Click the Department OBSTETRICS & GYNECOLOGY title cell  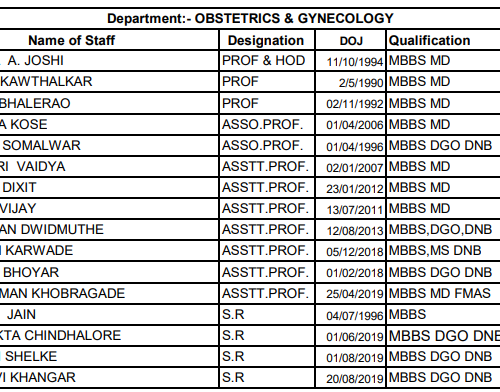coord(250,18)
